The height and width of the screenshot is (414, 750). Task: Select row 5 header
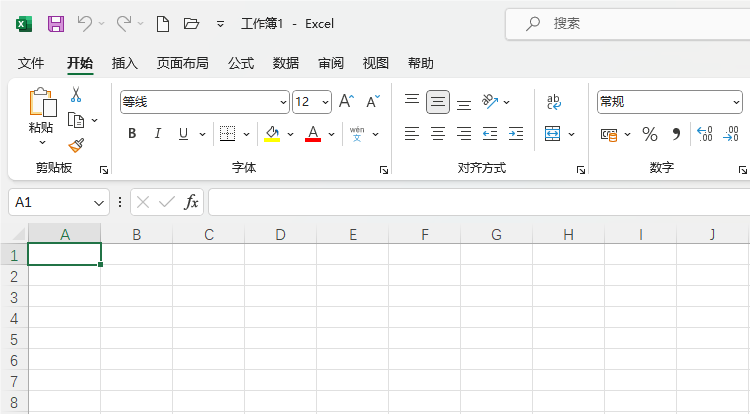(14, 339)
